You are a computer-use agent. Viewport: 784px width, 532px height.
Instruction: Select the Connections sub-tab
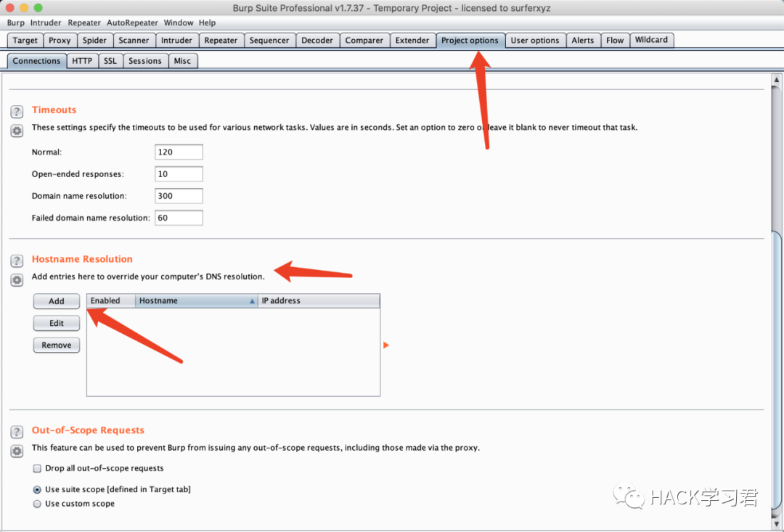click(36, 61)
